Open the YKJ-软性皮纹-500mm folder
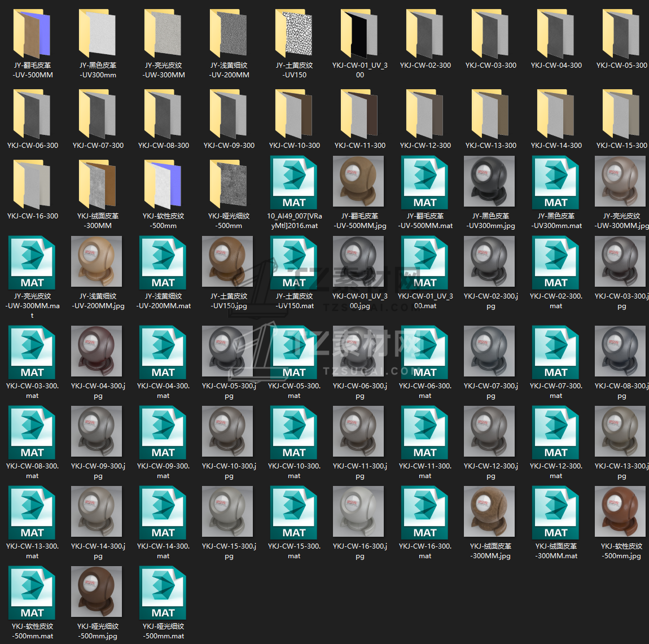The width and height of the screenshot is (649, 644). point(163,185)
